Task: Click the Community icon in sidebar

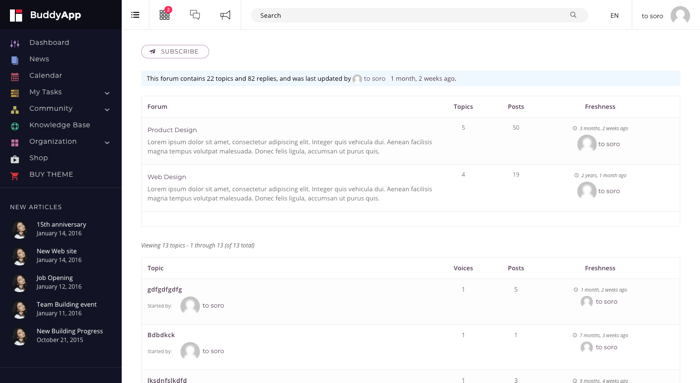Action: (15, 109)
